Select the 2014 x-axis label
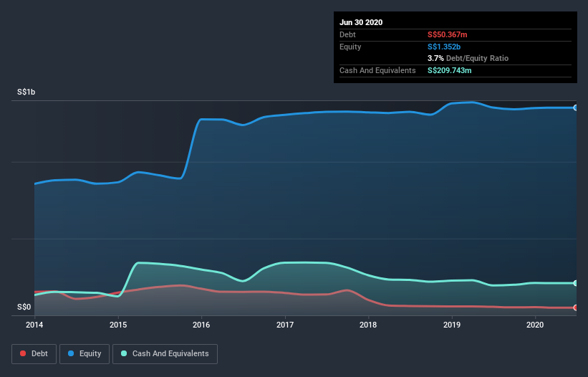The width and height of the screenshot is (588, 377). tap(34, 325)
